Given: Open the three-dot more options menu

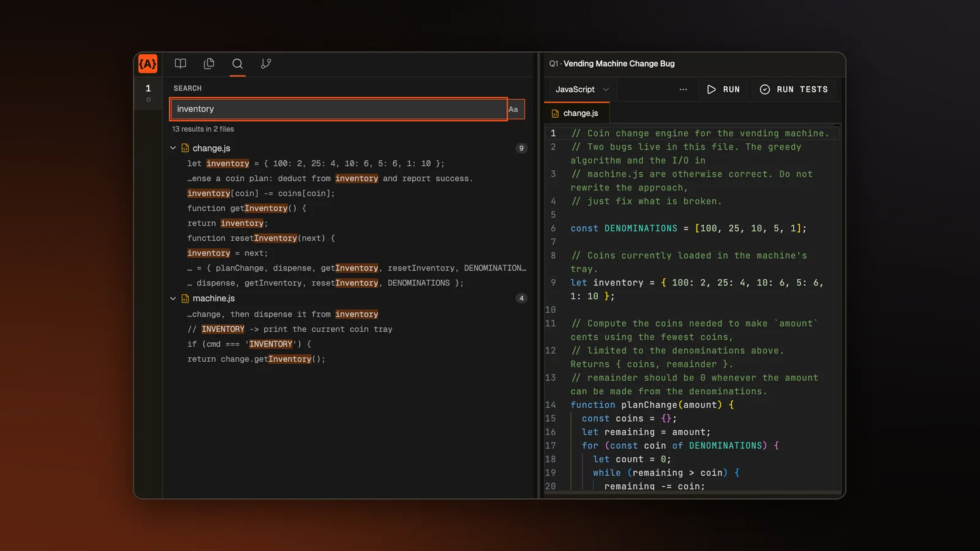Looking at the screenshot, I should pyautogui.click(x=684, y=89).
